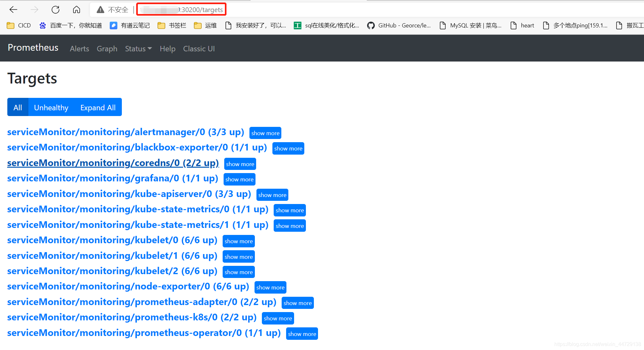The image size is (644, 350).
Task: Show more for kube-apiserver/0
Action: (x=272, y=195)
